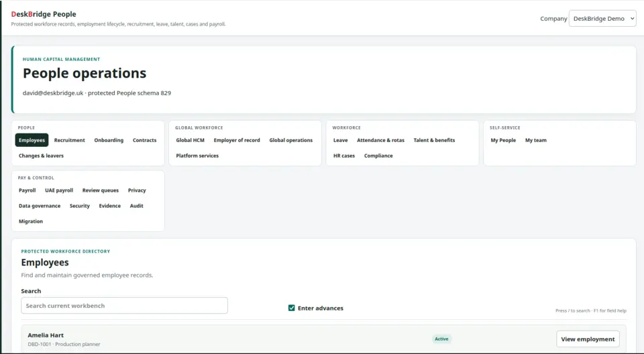Open the Evidence section
This screenshot has height=354, width=644.
pyautogui.click(x=109, y=206)
